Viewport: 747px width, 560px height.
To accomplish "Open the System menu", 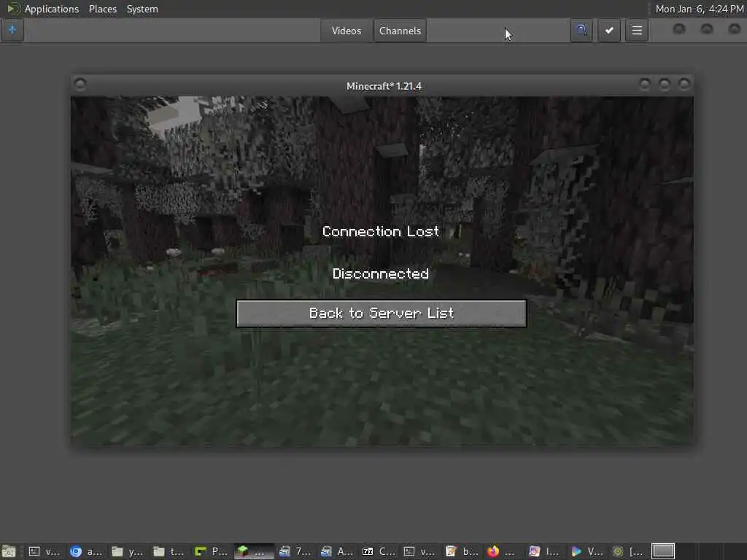I will pyautogui.click(x=142, y=9).
